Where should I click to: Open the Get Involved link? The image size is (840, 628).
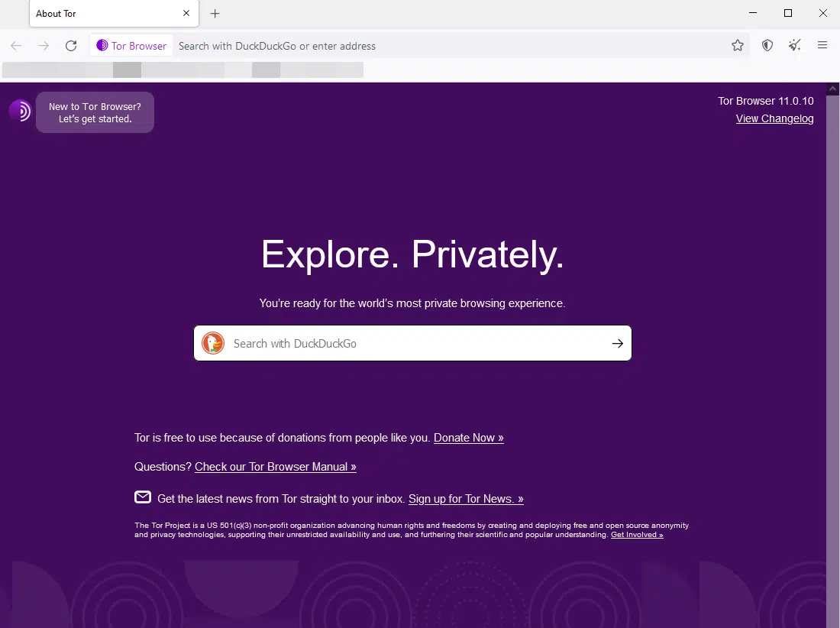[637, 535]
